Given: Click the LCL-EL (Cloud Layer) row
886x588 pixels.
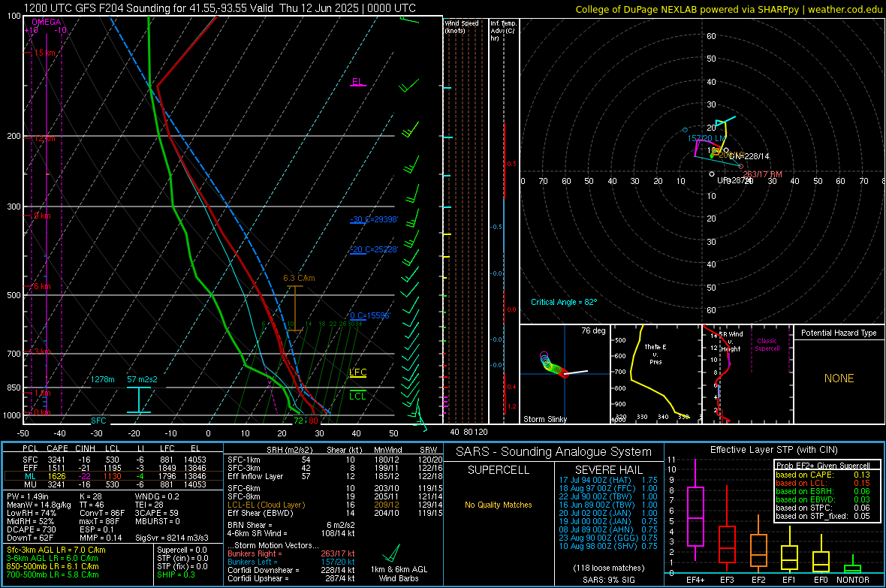Looking at the screenshot, I should [x=335, y=505].
